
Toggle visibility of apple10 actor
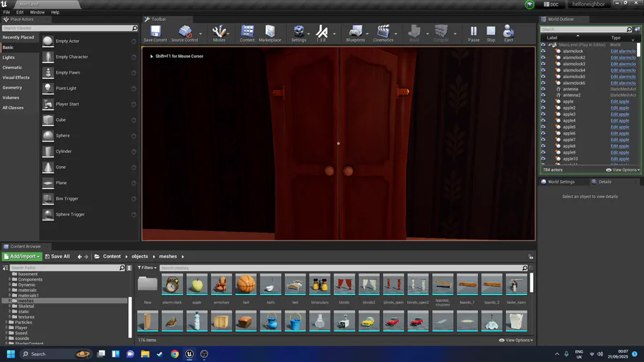point(543,158)
